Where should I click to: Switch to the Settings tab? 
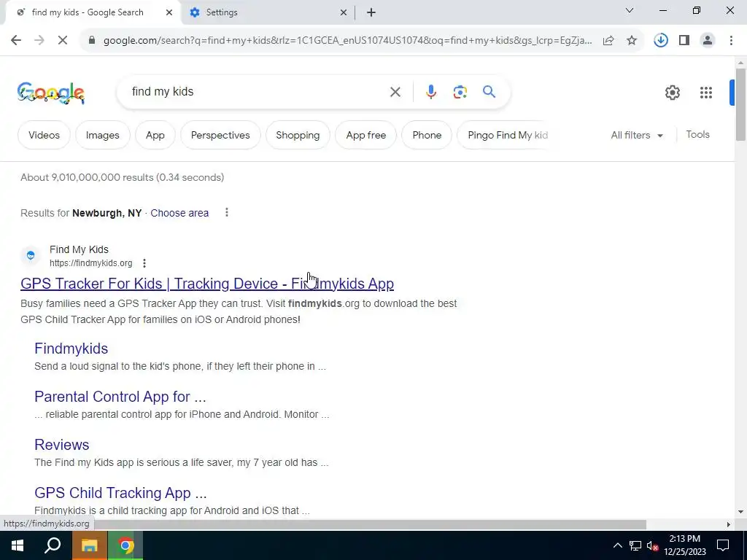click(222, 12)
